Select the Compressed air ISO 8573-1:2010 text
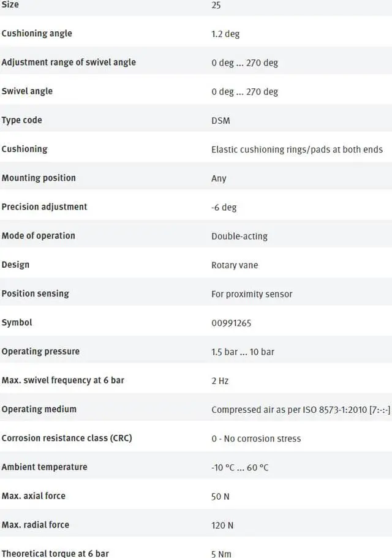 point(301,410)
